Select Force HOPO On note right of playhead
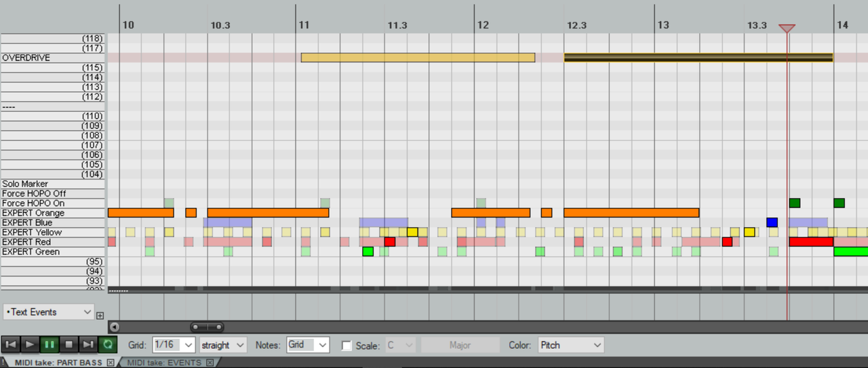The width and height of the screenshot is (868, 368). coord(795,203)
